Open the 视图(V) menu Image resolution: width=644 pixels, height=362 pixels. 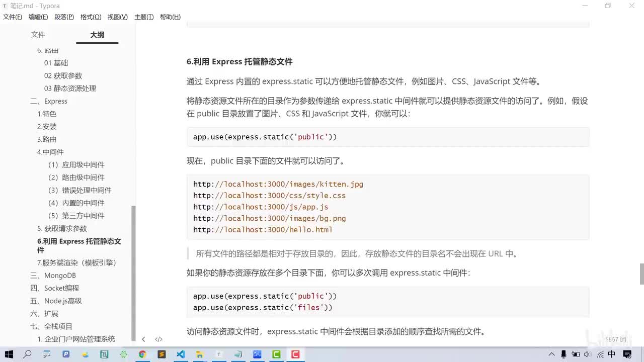click(x=117, y=17)
